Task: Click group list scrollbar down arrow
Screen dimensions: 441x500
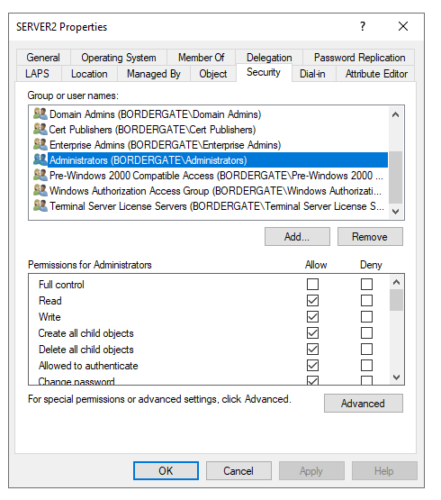Action: (396, 211)
